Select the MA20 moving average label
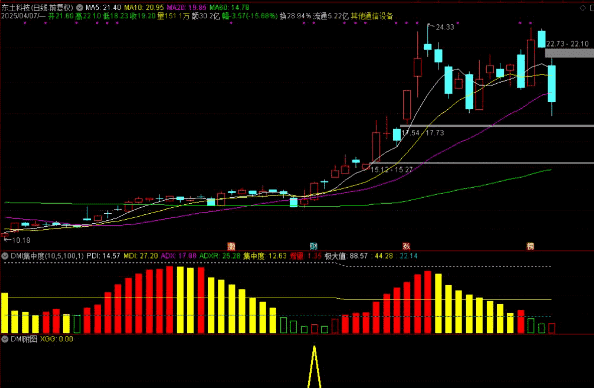This screenshot has height=388, width=594. click(x=187, y=8)
